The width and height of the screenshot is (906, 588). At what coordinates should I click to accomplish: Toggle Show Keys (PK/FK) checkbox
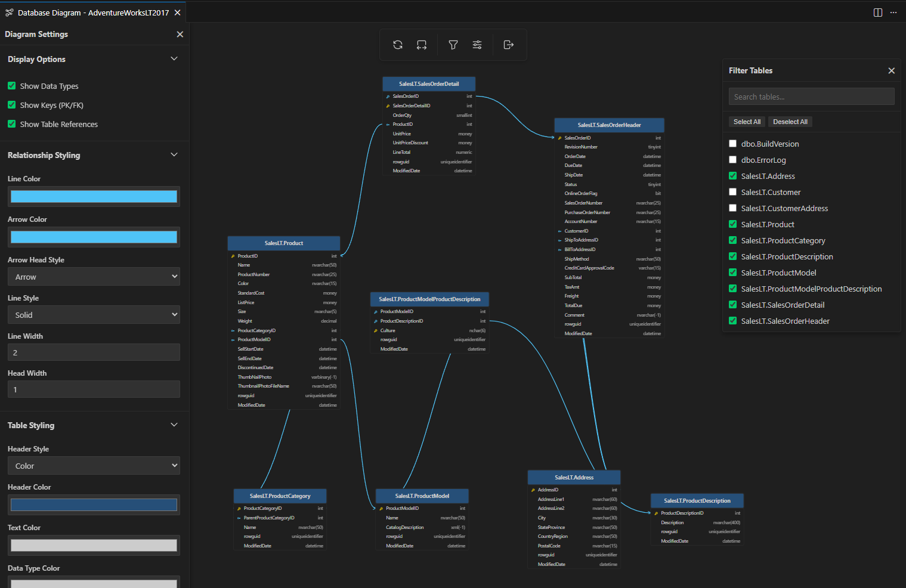(12, 105)
